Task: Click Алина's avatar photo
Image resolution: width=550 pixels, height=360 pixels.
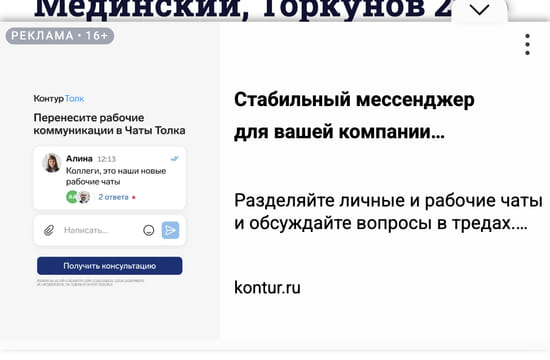Action: (x=52, y=163)
